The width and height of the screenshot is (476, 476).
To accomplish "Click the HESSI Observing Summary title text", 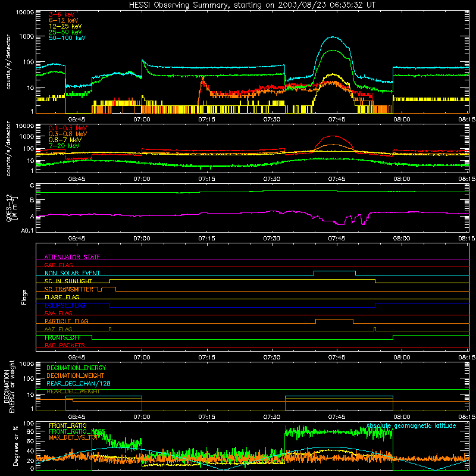I will [x=252, y=5].
